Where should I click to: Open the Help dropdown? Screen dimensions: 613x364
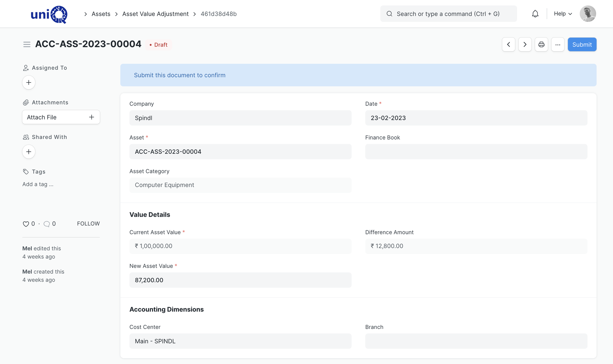click(563, 14)
